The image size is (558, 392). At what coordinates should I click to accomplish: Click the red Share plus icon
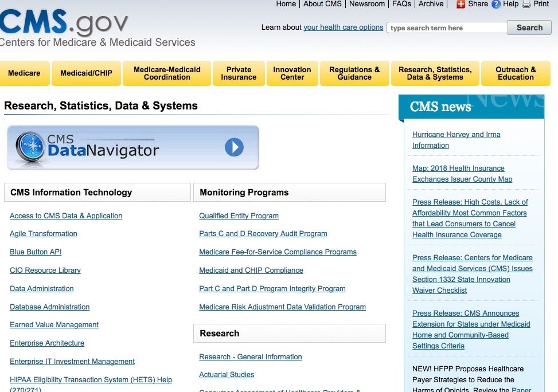coord(461,4)
